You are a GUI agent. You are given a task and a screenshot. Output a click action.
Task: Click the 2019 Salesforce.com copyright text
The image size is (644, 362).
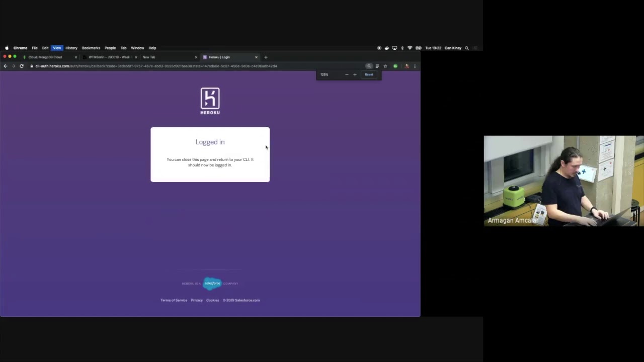(242, 300)
